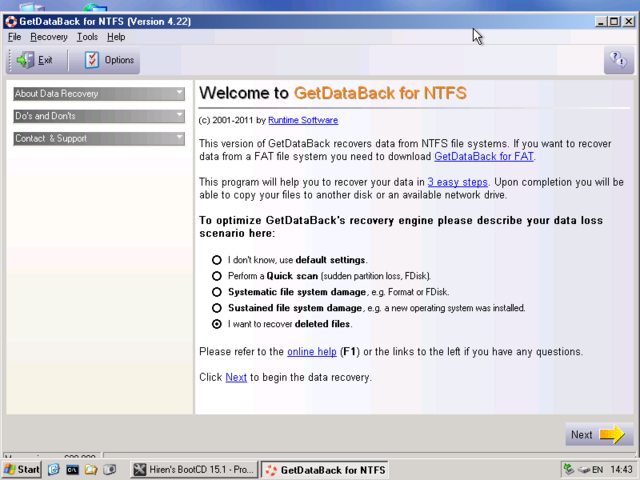Click the network tray icon
The height and width of the screenshot is (480, 640).
[x=568, y=469]
